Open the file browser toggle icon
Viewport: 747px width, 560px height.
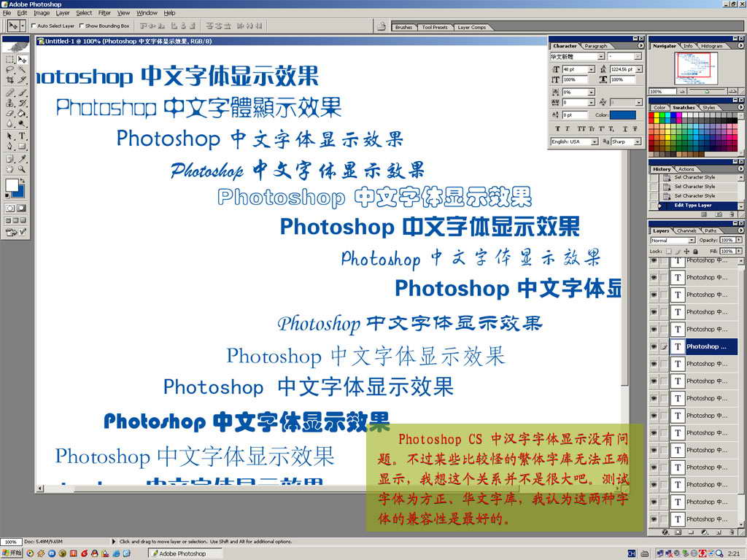point(381,26)
